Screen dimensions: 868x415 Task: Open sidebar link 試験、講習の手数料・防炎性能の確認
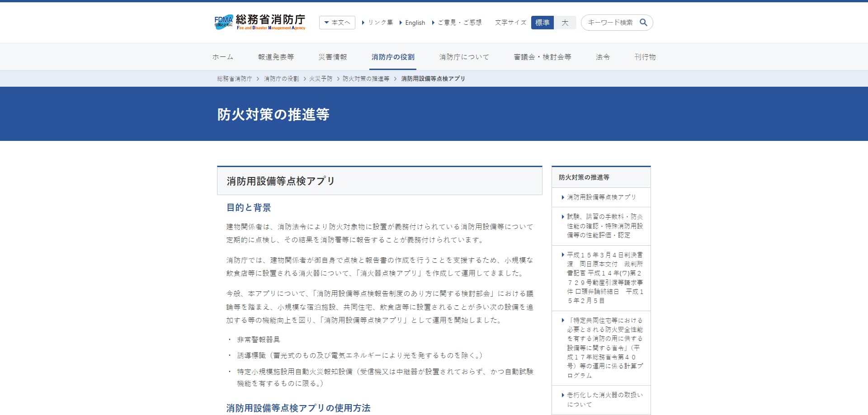coord(601,226)
